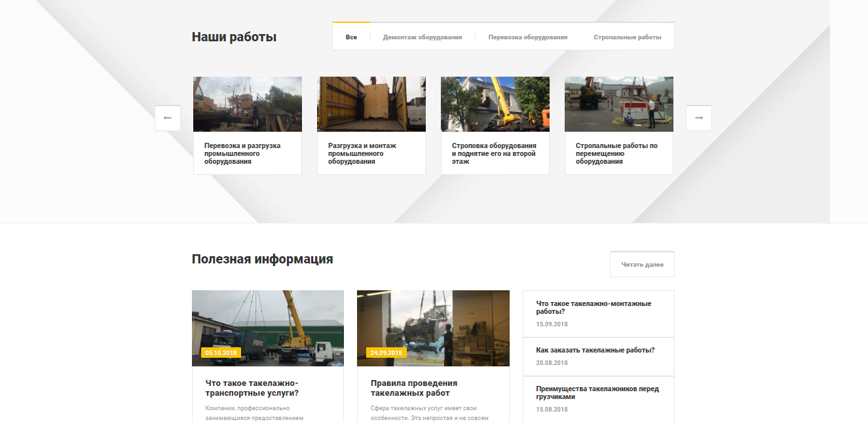
Task: Open "Что такое такелажно-монтажные работы?" link
Action: pyautogui.click(x=594, y=307)
